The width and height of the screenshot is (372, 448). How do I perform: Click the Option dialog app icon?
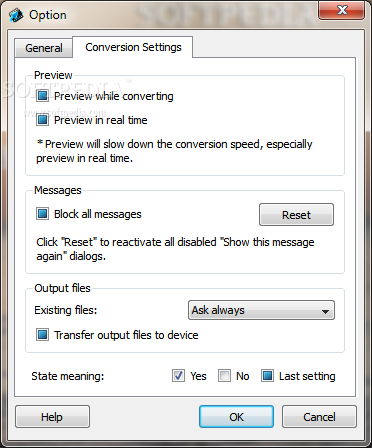(16, 15)
